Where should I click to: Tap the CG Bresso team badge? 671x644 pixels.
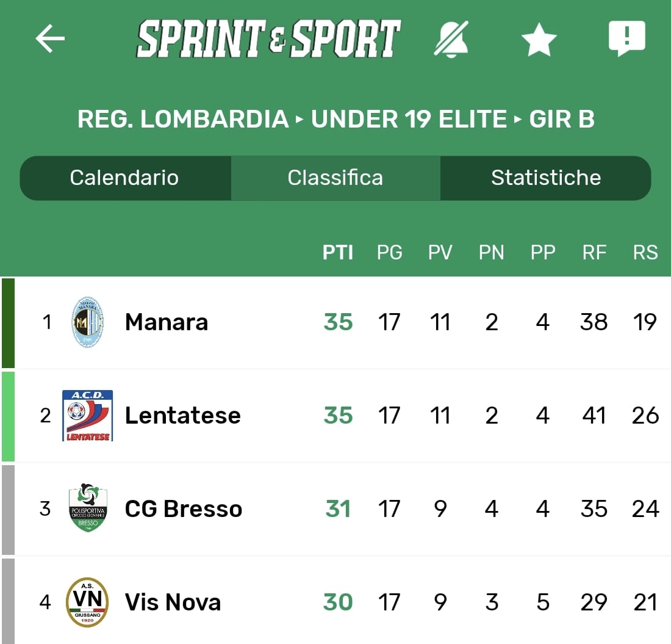[x=88, y=508]
